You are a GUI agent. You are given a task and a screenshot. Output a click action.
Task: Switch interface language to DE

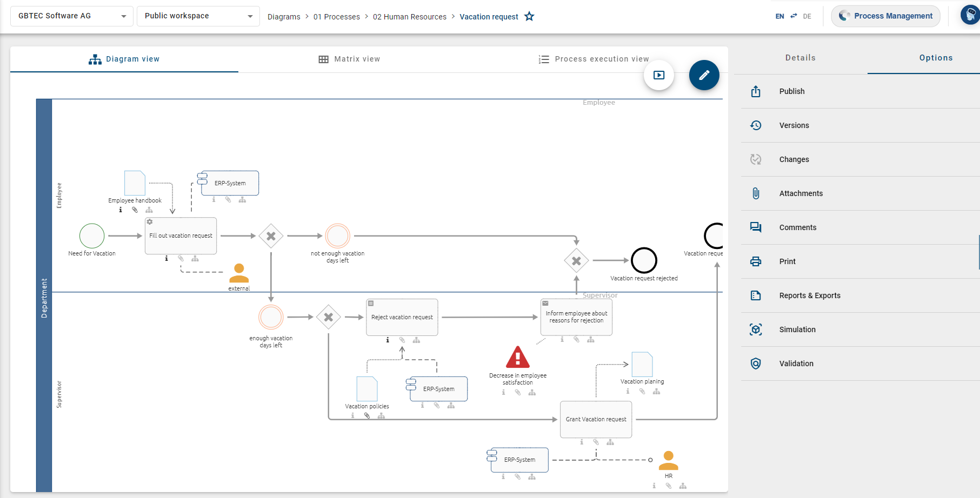pos(807,16)
